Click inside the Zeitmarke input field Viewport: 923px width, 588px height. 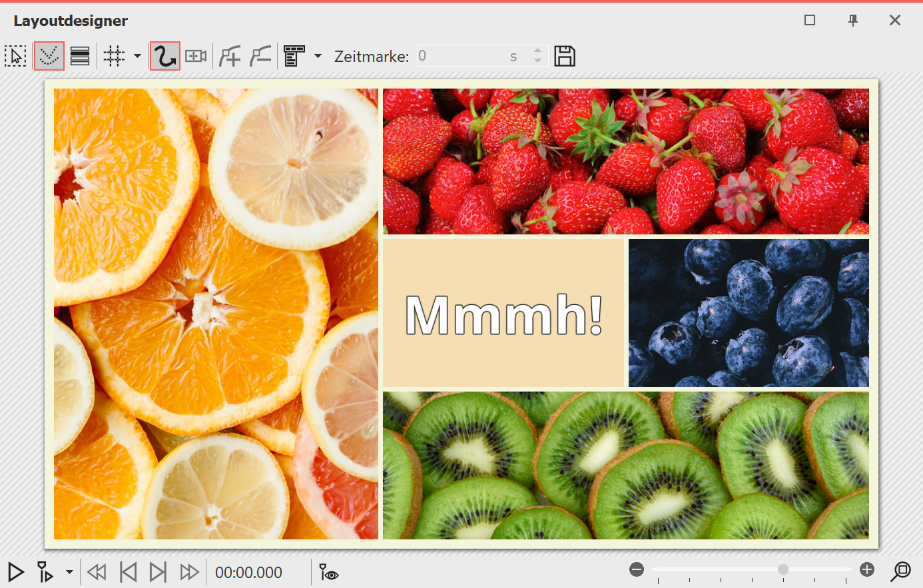point(466,56)
